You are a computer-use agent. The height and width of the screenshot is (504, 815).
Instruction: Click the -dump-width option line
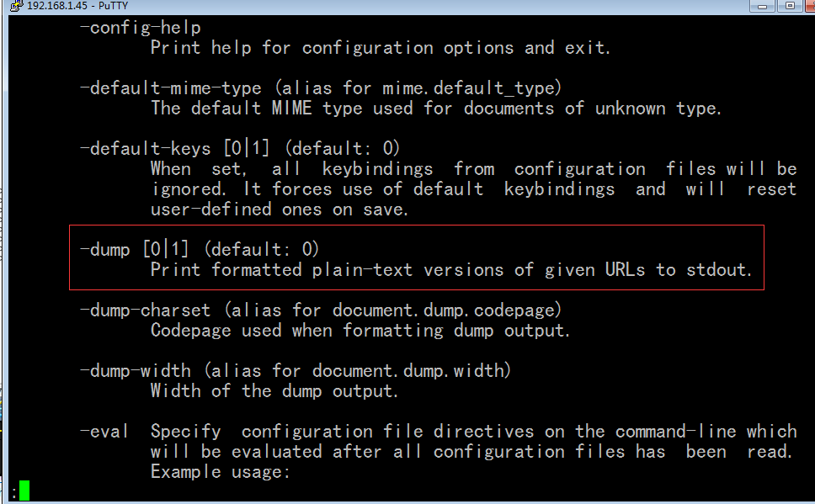[296, 371]
